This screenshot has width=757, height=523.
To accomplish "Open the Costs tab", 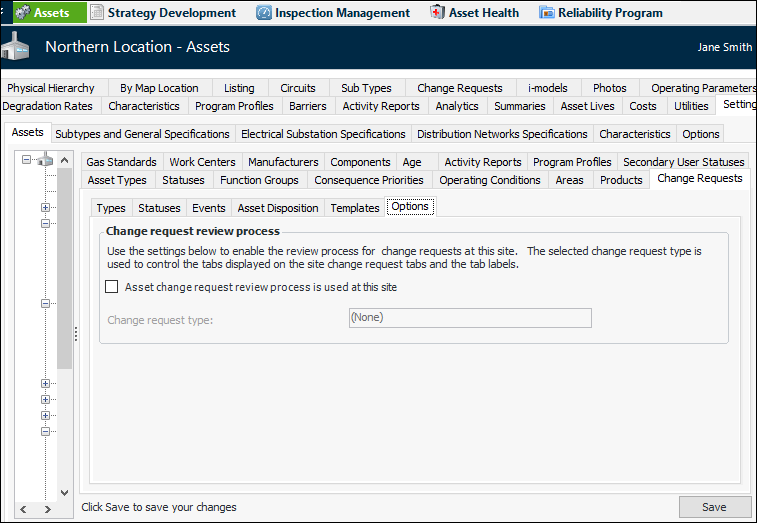I will click(x=643, y=106).
